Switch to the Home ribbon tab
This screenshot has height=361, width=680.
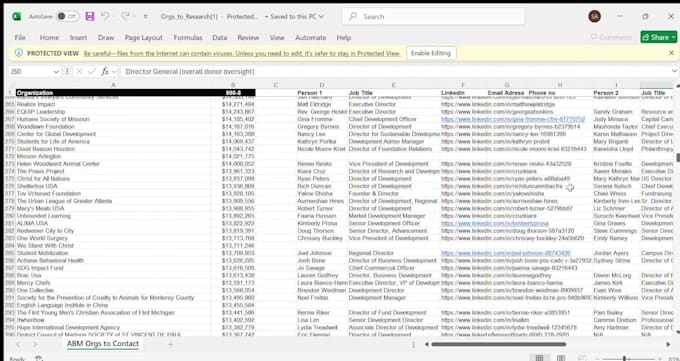coord(49,38)
